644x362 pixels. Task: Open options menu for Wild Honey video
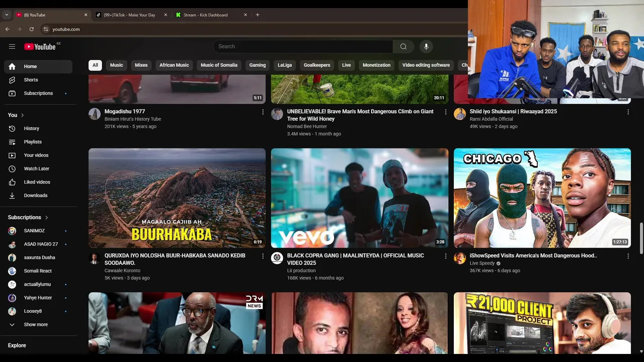tap(445, 112)
